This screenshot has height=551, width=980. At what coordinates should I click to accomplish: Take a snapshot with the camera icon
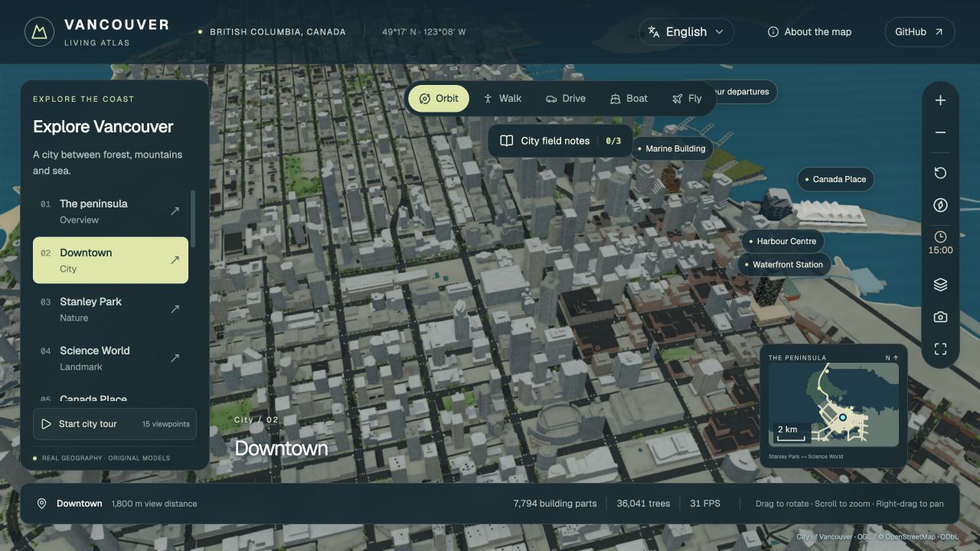click(x=940, y=317)
